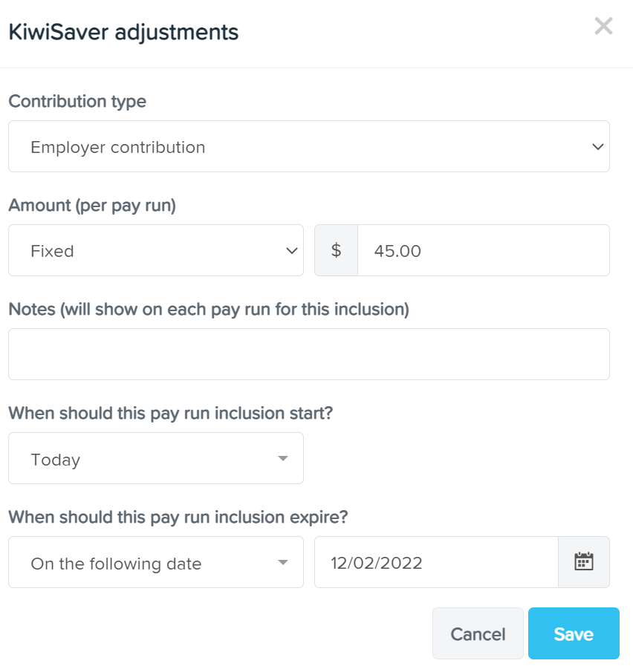Select the 12/02/2022 expiry date field
The image size is (633, 672).
click(x=436, y=562)
